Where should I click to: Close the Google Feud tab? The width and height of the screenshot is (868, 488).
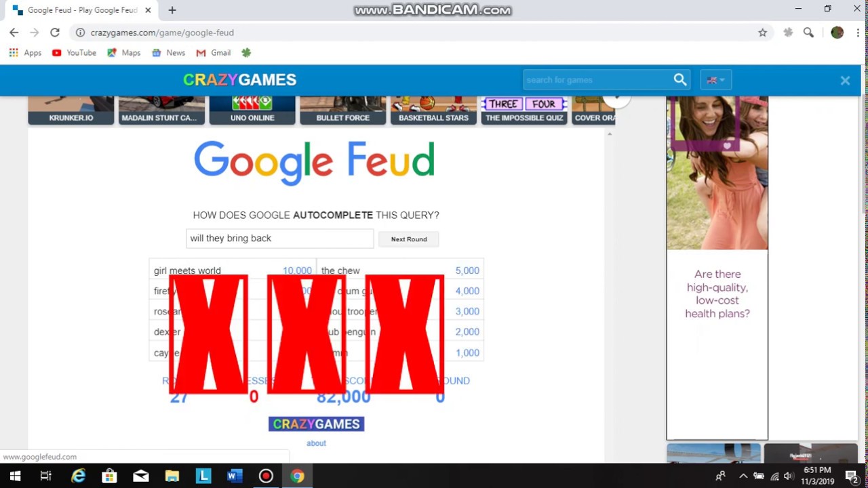[x=148, y=10]
